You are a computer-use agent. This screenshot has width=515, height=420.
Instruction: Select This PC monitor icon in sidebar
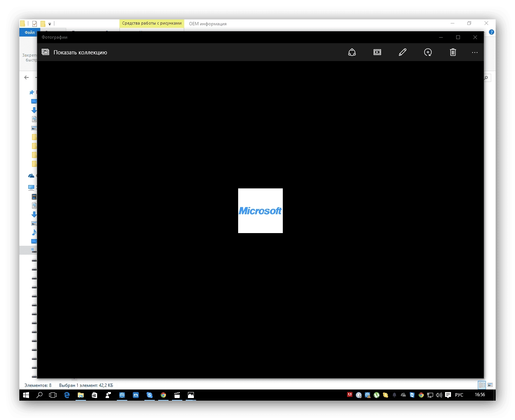[32, 187]
